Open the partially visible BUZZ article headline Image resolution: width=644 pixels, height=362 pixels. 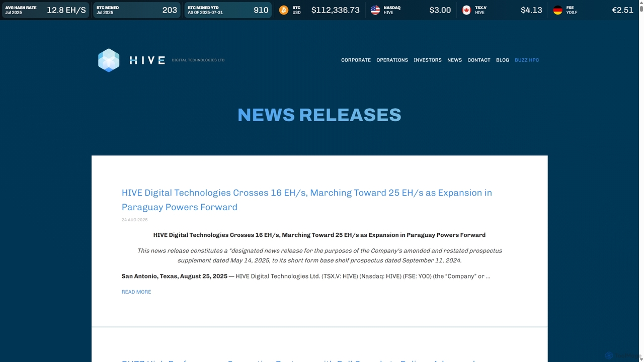pos(298,360)
